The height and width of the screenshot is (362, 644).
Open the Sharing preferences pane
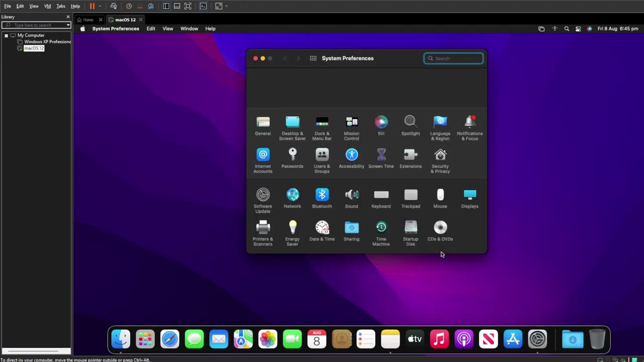point(352,231)
